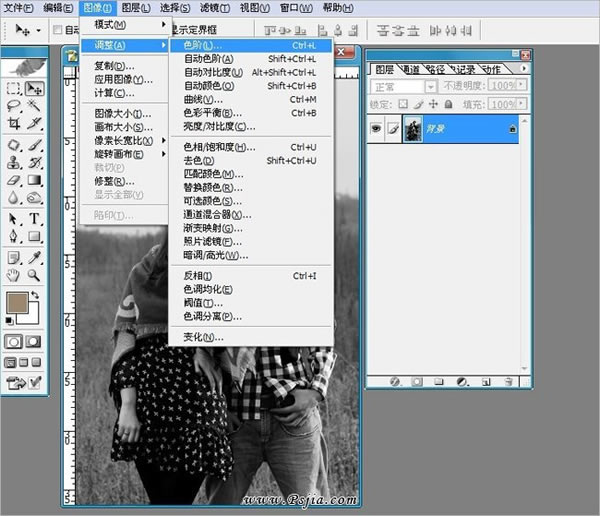Select the Gradient tool
Viewport: 600px width, 516px height.
(x=34, y=180)
